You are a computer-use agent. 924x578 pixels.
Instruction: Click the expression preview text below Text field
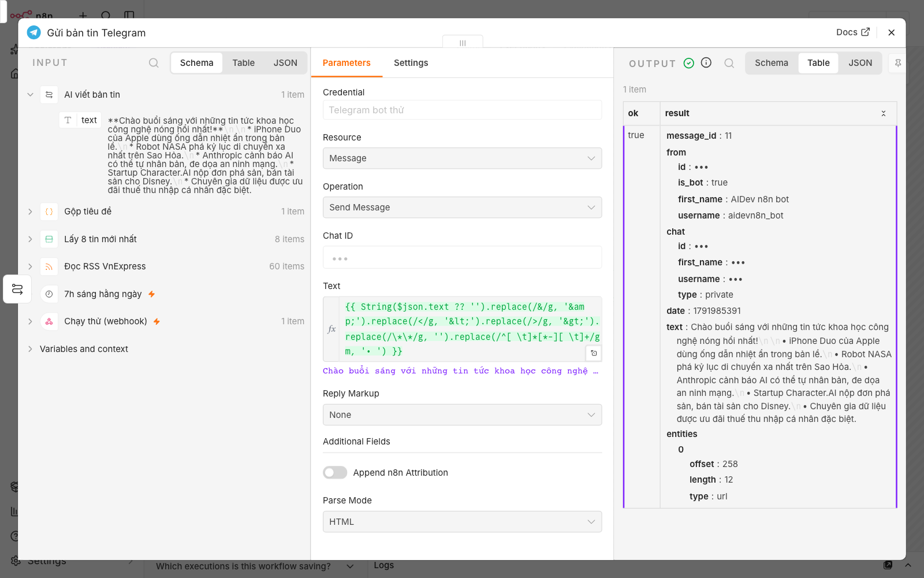pos(460,371)
